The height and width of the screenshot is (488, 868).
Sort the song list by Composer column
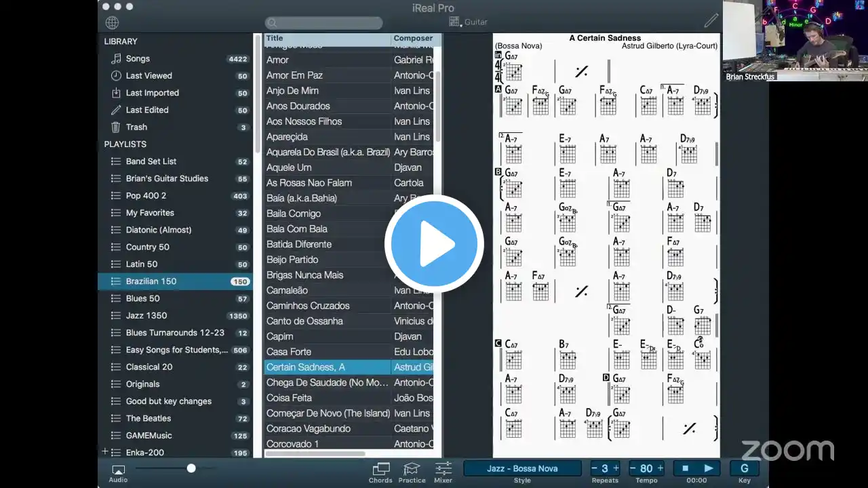point(413,39)
